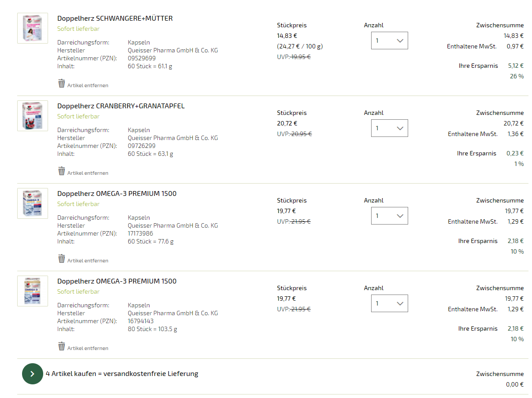The width and height of the screenshot is (532, 398).
Task: Click content text '80 Stück = 103,5 g'
Action: point(153,329)
